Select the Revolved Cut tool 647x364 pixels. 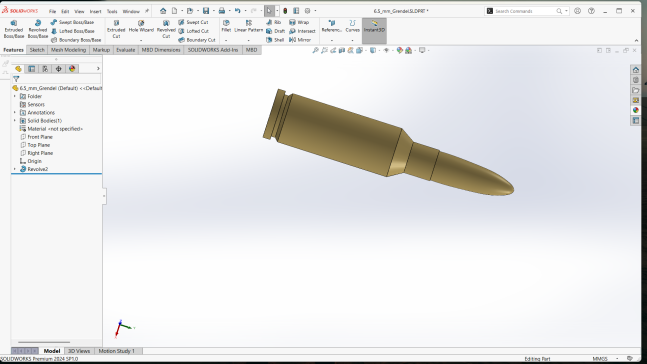coord(166,29)
